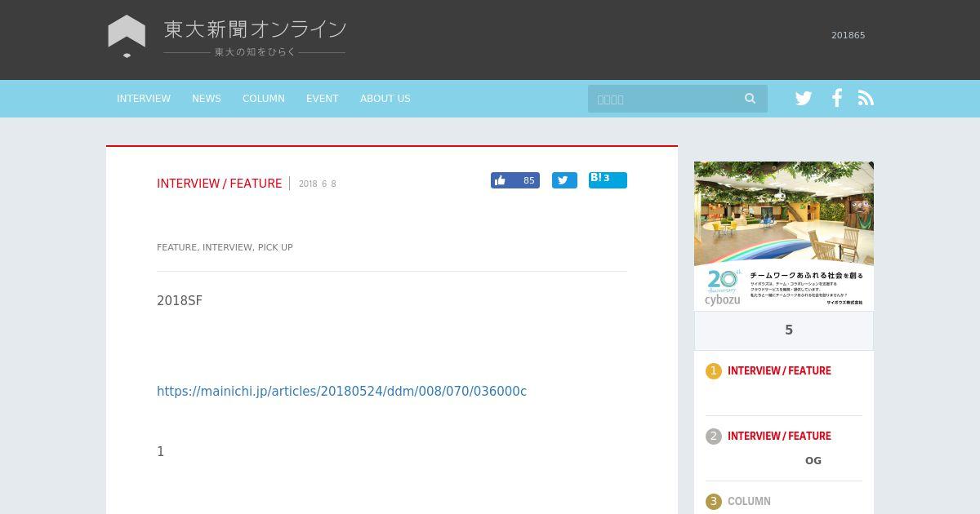Viewport: 980px width, 514px height.
Task: Follow the mainichi.jp article link
Action: [x=341, y=392]
